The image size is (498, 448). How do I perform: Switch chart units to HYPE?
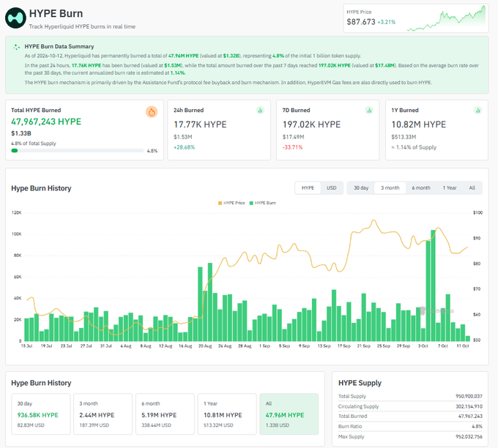click(308, 188)
